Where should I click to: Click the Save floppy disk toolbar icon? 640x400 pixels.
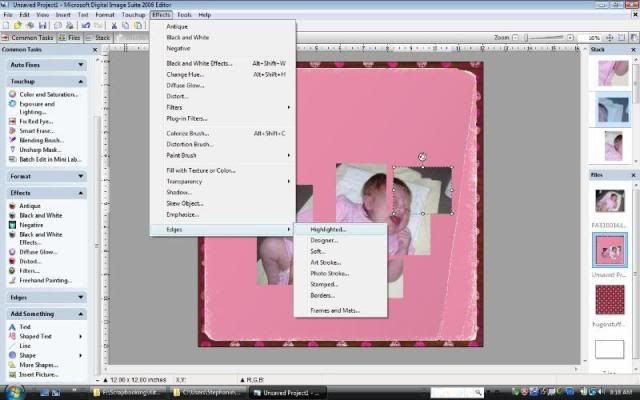[42, 25]
